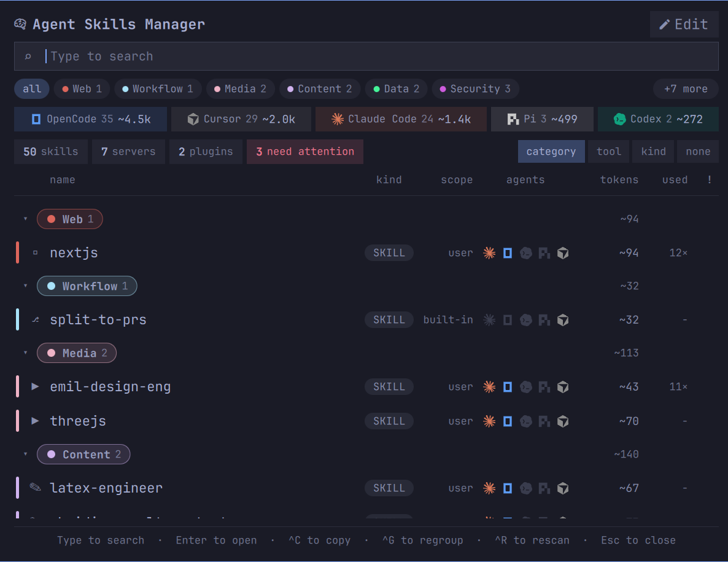The height and width of the screenshot is (562, 728).
Task: Select the none grouping option
Action: [x=698, y=152]
